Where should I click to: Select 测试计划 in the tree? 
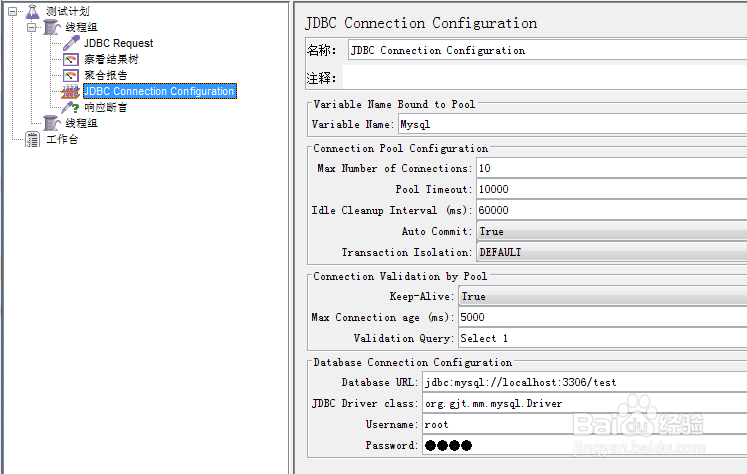[68, 11]
